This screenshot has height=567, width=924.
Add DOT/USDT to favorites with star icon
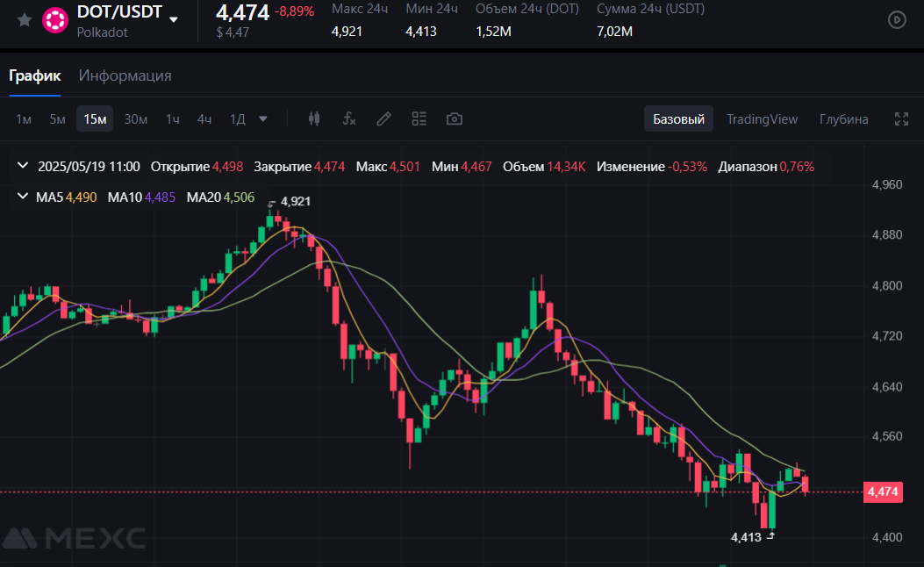point(25,21)
